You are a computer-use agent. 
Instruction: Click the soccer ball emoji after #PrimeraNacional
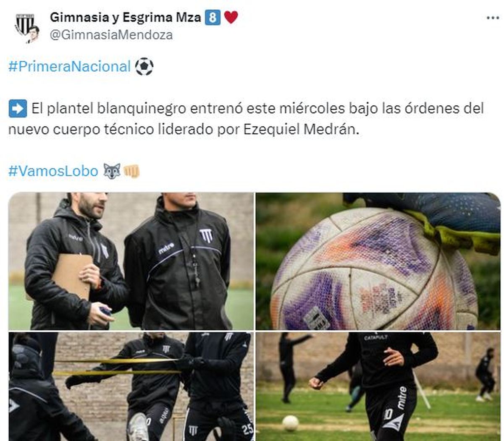[x=144, y=66]
